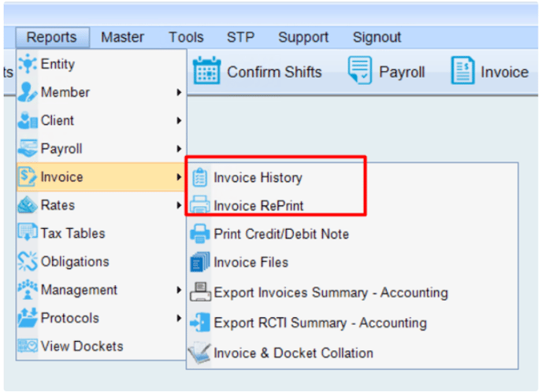Open the Support menu
Viewport: 542px width, 392px height.
[303, 37]
